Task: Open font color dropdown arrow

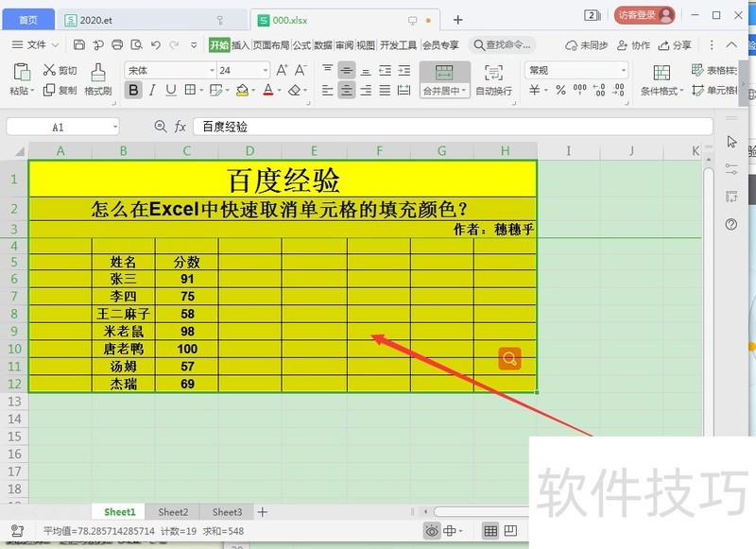Action: [x=279, y=90]
